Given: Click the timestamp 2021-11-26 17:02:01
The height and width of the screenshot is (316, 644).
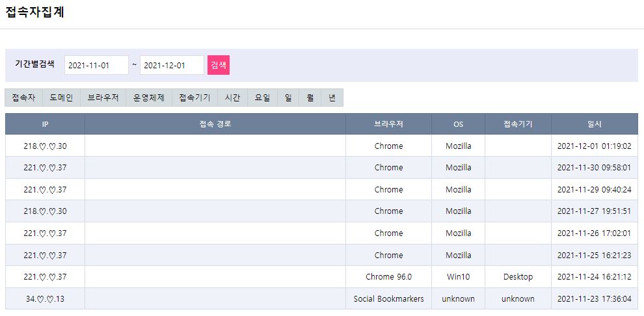Looking at the screenshot, I should [595, 233].
